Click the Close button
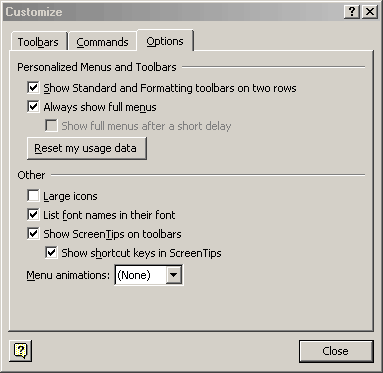The width and height of the screenshot is (383, 373). click(x=336, y=351)
